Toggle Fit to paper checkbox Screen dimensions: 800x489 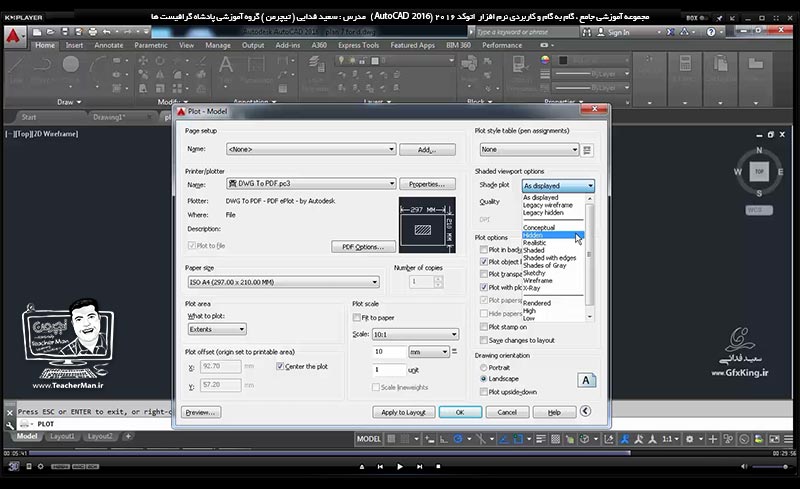[x=357, y=317]
